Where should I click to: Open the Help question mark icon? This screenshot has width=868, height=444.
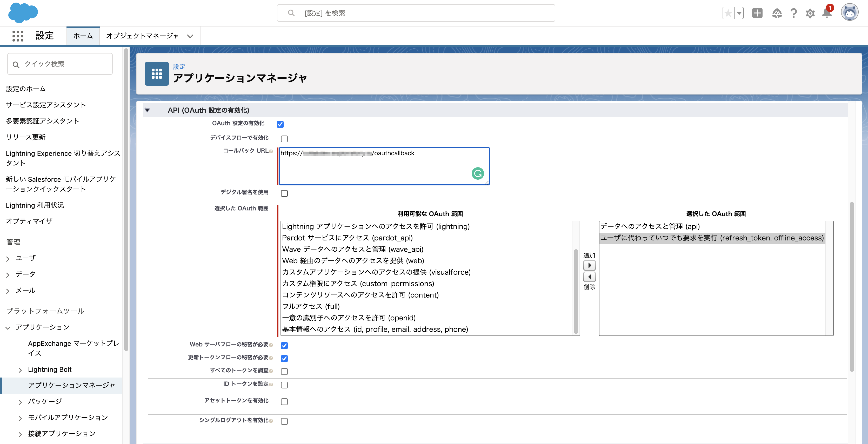point(794,13)
